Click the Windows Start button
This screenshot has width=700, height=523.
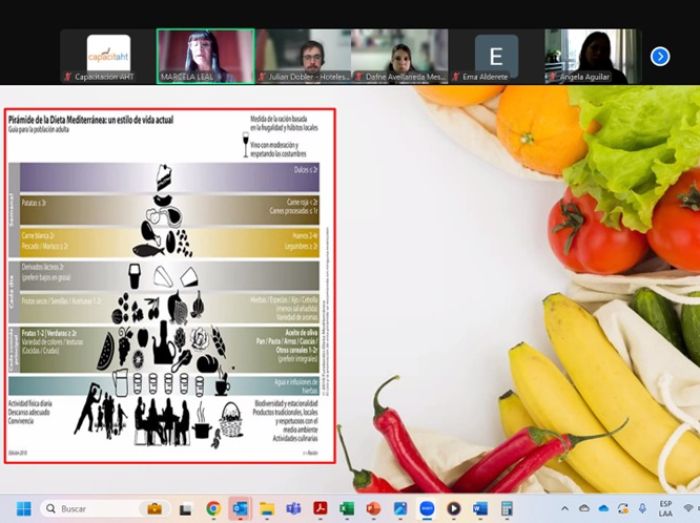23,509
